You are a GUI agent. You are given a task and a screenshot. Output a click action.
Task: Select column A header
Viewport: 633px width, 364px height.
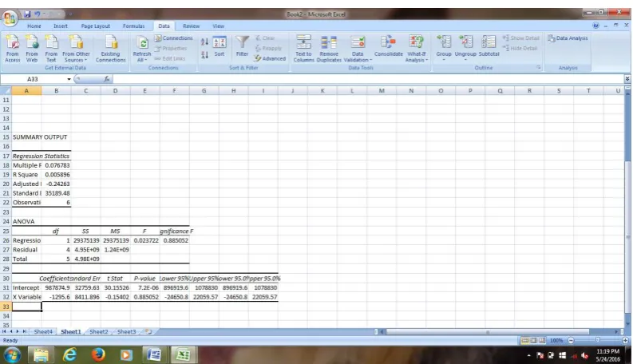tap(26, 91)
